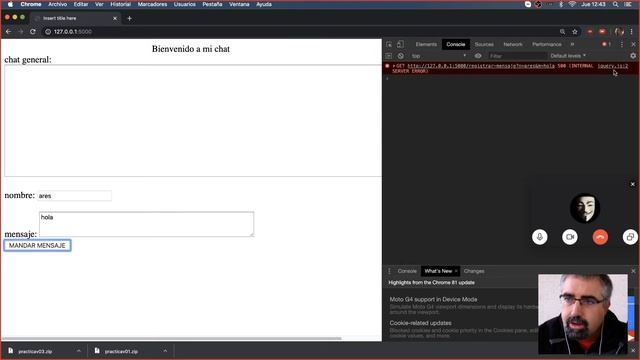
Task: Close the What's New tab
Action: tap(456, 271)
